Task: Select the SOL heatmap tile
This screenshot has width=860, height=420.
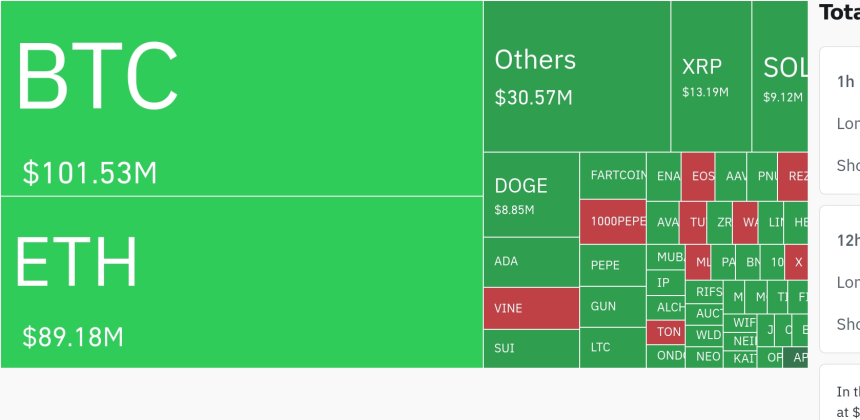Action: pyautogui.click(x=780, y=76)
